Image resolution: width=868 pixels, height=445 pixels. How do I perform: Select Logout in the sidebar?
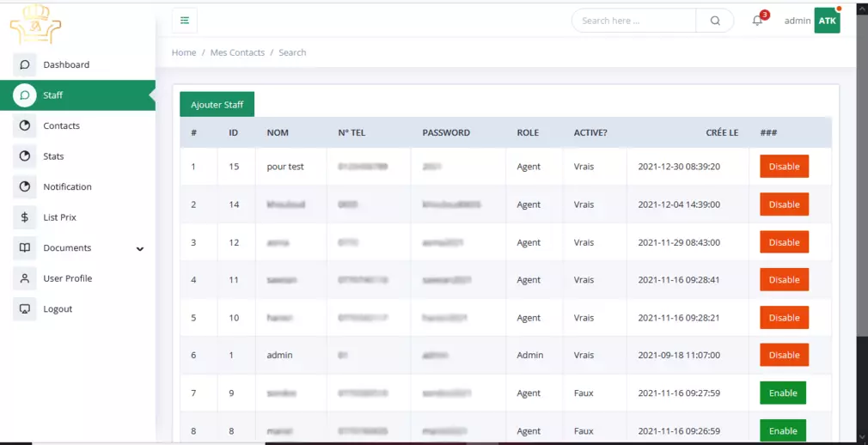point(58,309)
